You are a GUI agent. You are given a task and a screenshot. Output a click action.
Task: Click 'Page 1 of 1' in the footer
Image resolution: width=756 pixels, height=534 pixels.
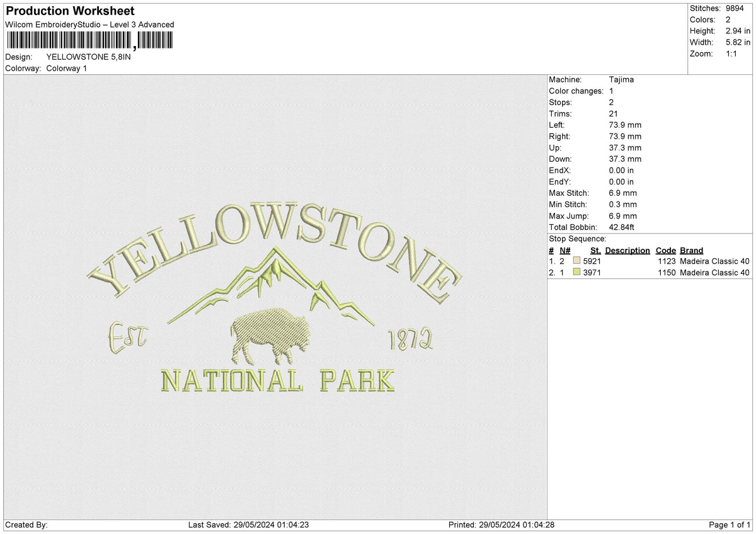[x=730, y=525]
